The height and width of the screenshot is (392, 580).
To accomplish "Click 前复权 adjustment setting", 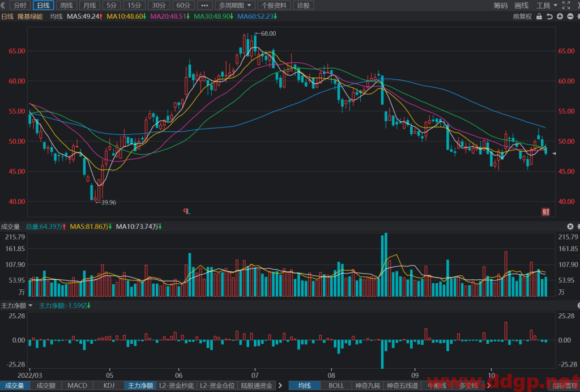I will tap(522, 16).
